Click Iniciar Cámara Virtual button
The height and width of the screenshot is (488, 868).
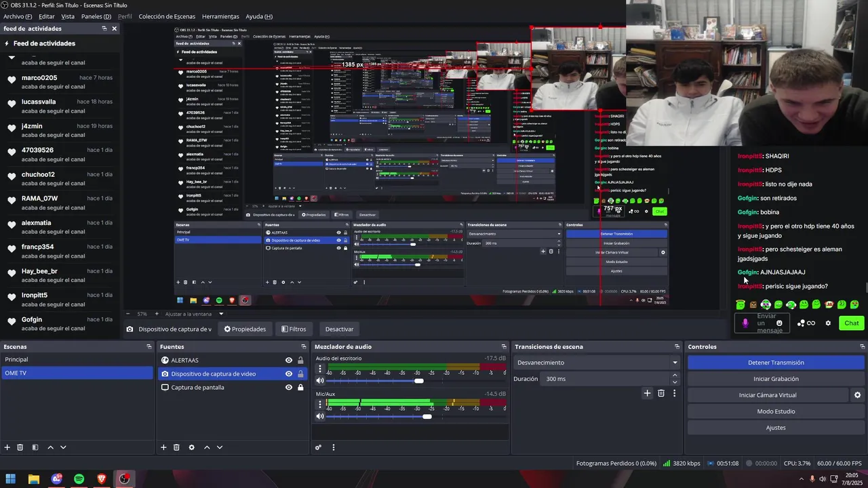click(x=768, y=395)
